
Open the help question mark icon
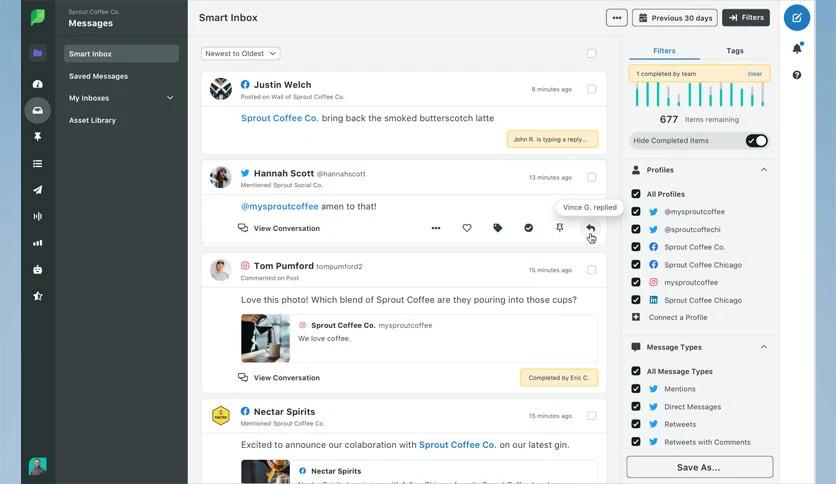797,75
